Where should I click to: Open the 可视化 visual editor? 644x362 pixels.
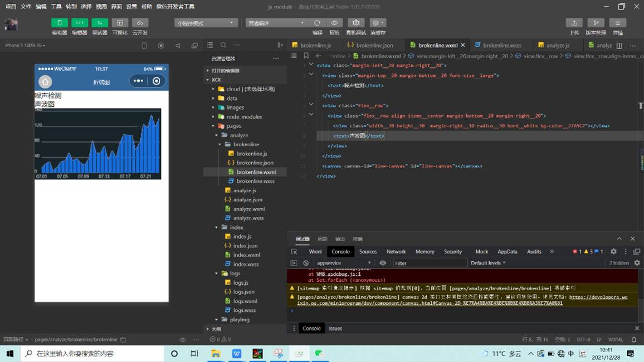tap(120, 23)
